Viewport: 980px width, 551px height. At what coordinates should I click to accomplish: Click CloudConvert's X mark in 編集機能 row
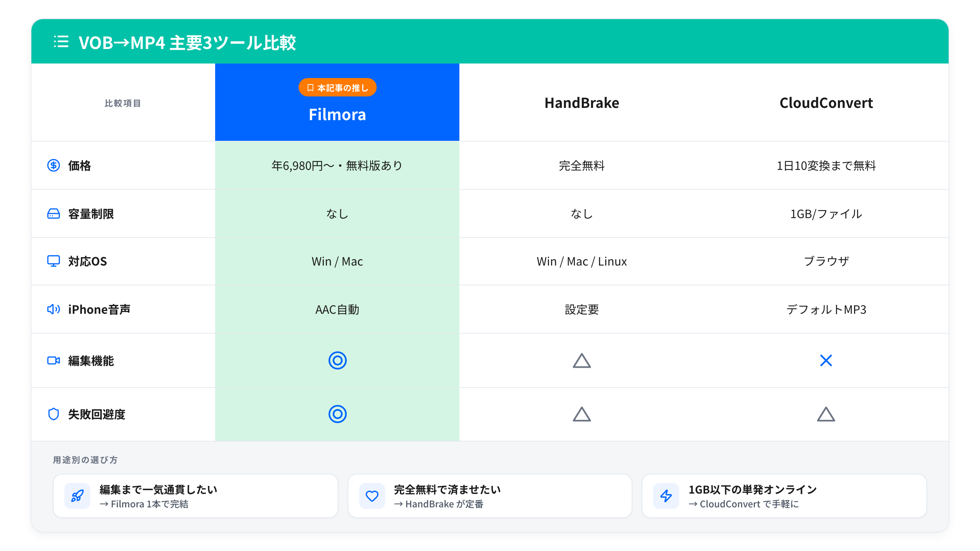tap(826, 360)
